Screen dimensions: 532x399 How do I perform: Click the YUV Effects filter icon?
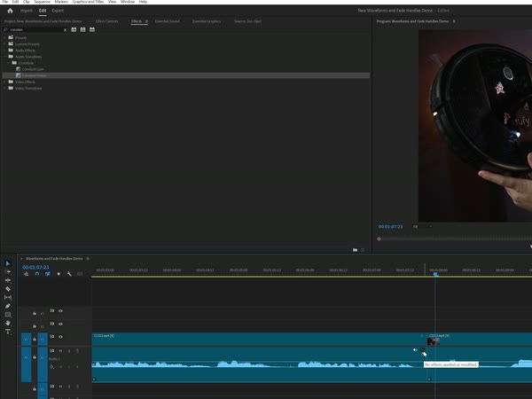(92, 29)
